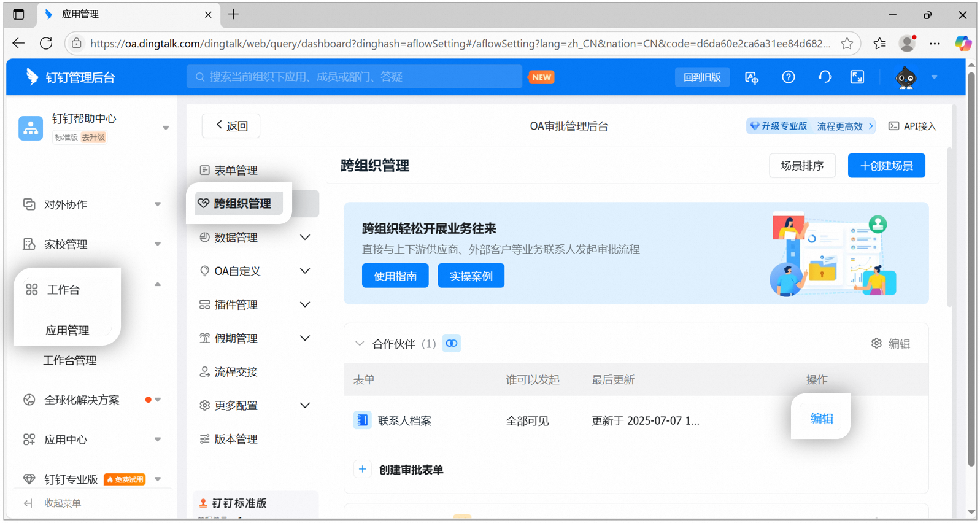The image size is (980, 523).
Task: Expand the 全球化解决方案 menu
Action: [158, 400]
